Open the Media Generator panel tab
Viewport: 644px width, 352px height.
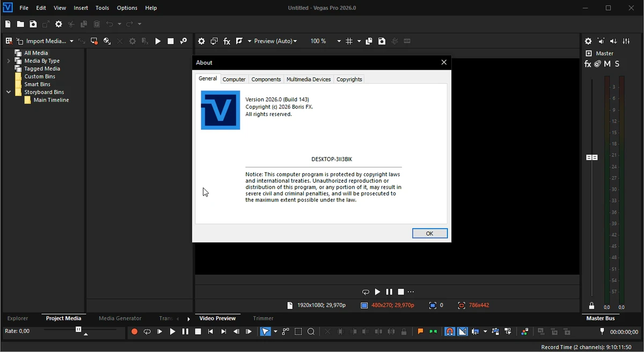(120, 319)
